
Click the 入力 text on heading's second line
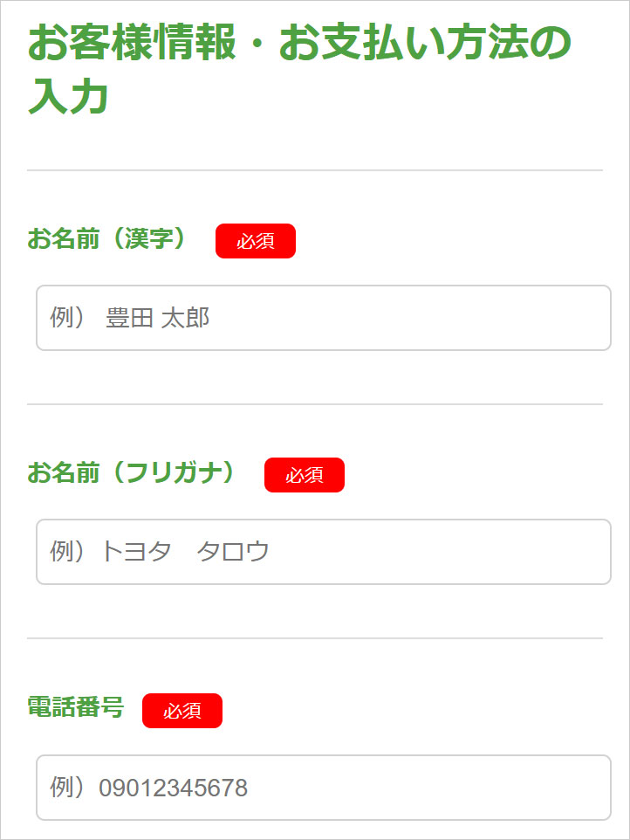[67, 97]
